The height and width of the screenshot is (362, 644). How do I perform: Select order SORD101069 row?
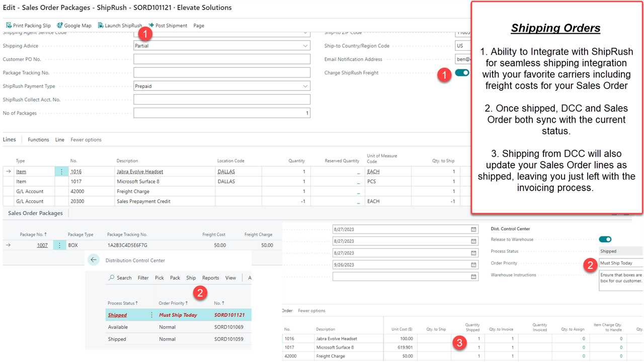point(179,327)
